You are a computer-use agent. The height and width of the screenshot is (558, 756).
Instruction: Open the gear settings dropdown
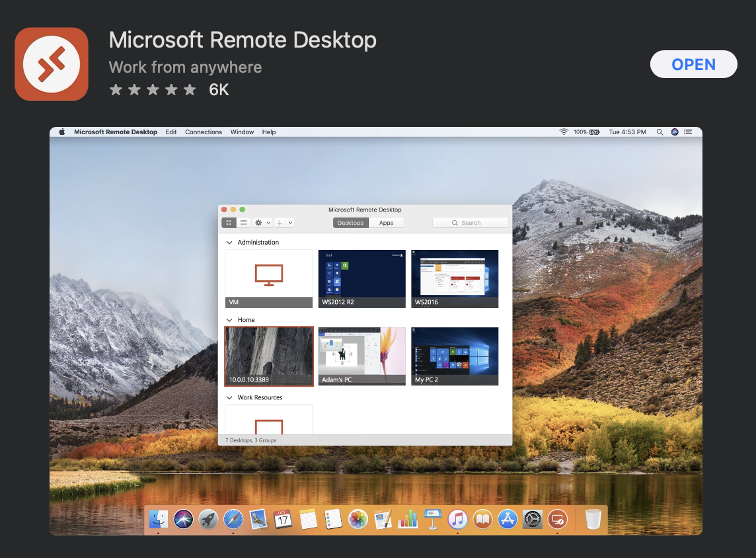263,223
